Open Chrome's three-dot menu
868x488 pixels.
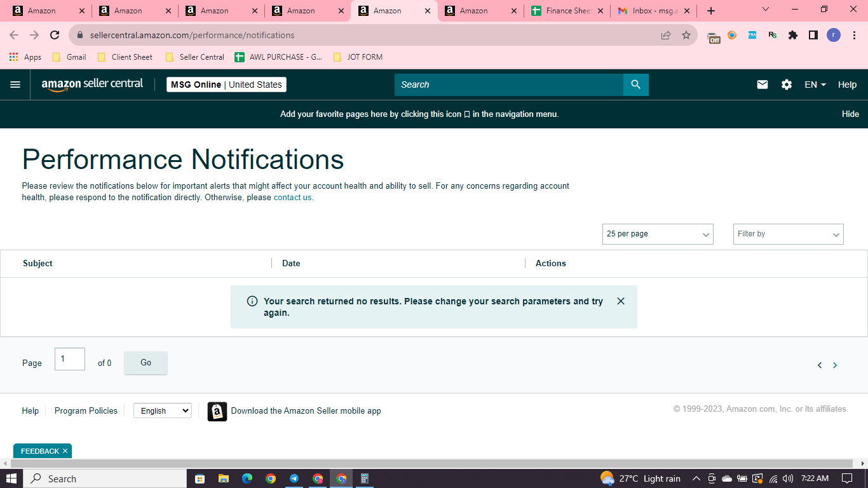click(853, 35)
